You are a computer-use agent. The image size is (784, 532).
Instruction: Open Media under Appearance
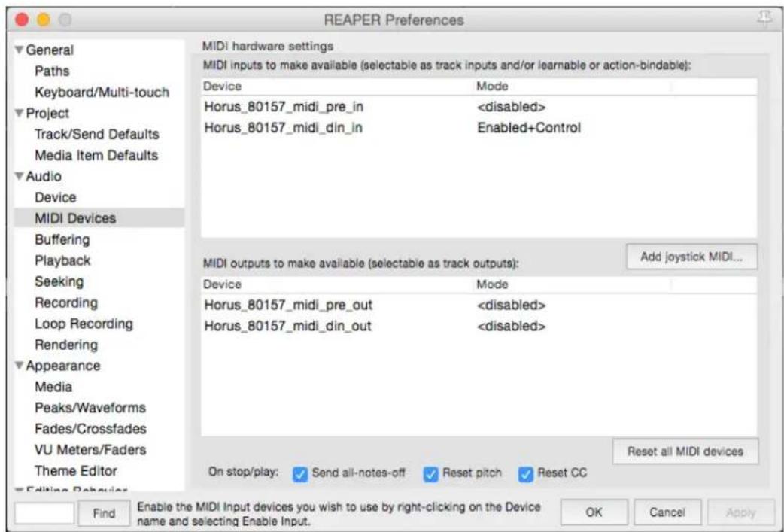53,387
